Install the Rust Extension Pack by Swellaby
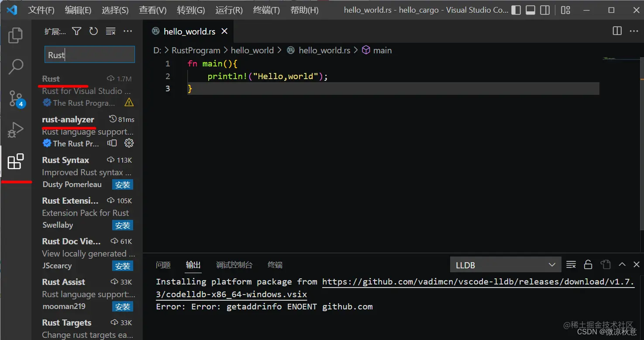This screenshot has height=340, width=644. (x=123, y=226)
